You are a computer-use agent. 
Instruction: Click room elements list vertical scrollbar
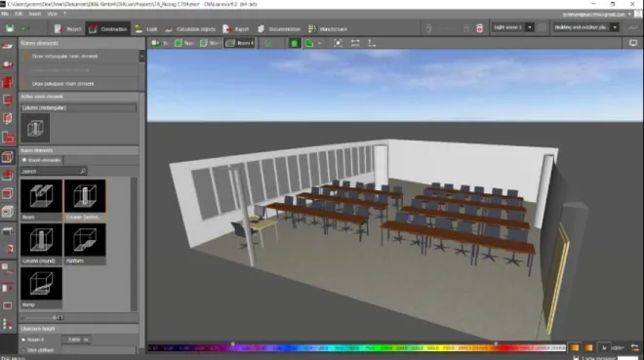[x=134, y=244]
